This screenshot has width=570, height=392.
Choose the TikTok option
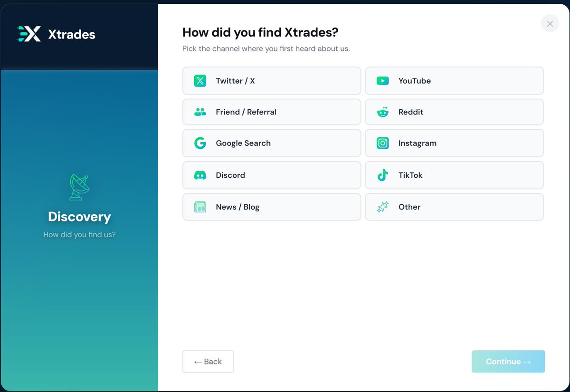click(454, 175)
